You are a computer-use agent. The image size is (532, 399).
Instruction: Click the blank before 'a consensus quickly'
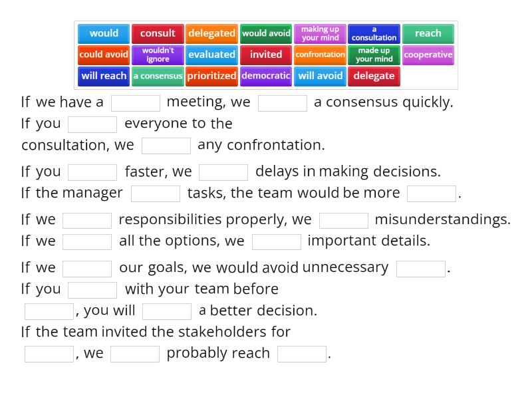coord(283,103)
